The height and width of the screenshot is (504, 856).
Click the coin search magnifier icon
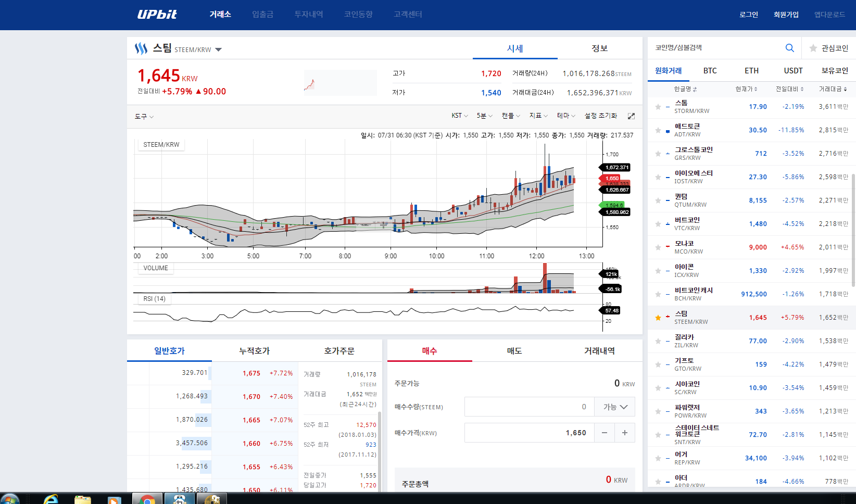coord(789,48)
